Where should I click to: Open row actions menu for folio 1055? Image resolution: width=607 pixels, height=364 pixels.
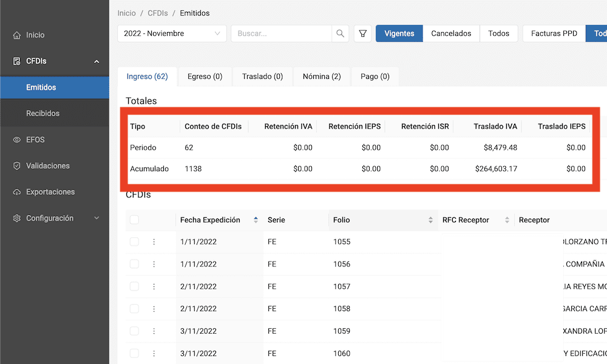pyautogui.click(x=154, y=242)
